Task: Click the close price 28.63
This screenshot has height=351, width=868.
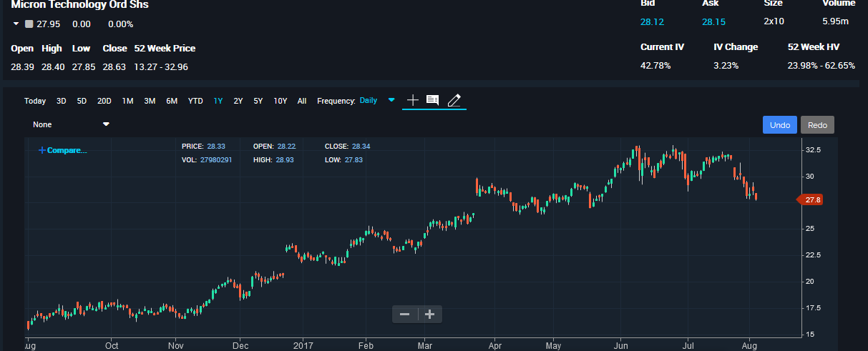Action: point(114,67)
